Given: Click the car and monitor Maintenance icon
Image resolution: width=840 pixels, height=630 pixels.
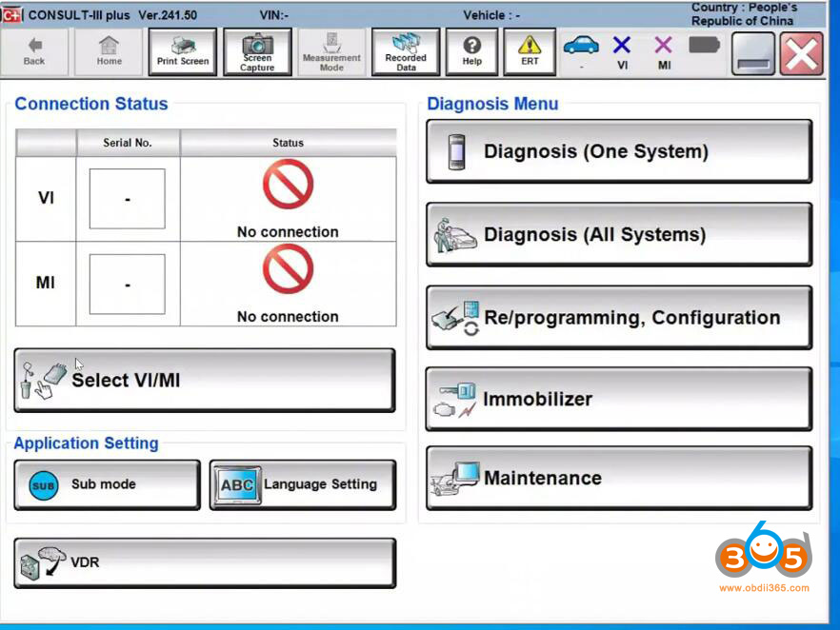Looking at the screenshot, I should point(455,479).
